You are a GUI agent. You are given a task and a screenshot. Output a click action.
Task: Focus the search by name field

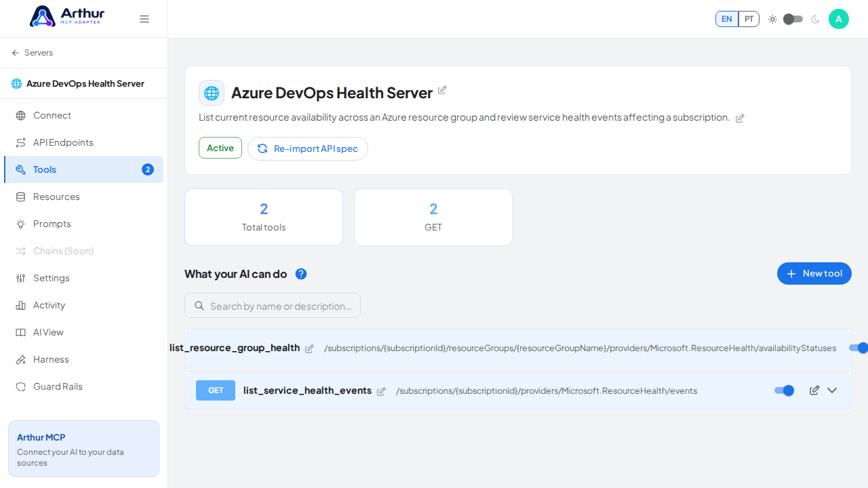pos(273,306)
